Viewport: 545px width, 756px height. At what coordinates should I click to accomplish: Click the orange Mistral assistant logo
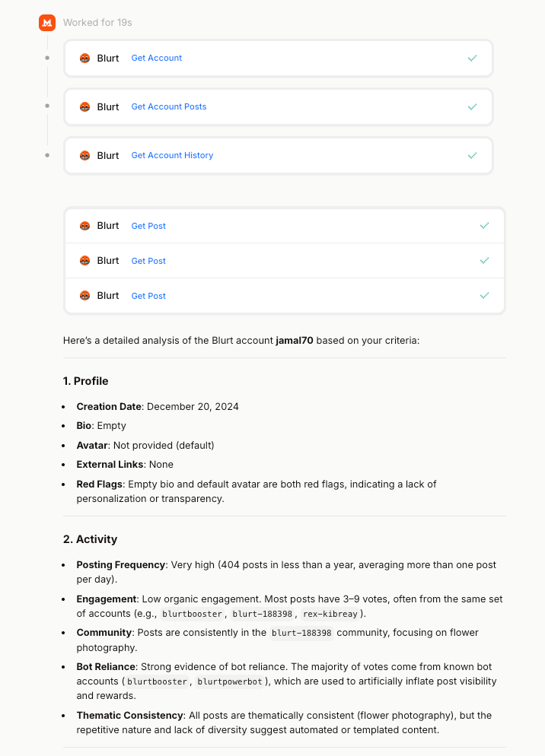pyautogui.click(x=47, y=23)
